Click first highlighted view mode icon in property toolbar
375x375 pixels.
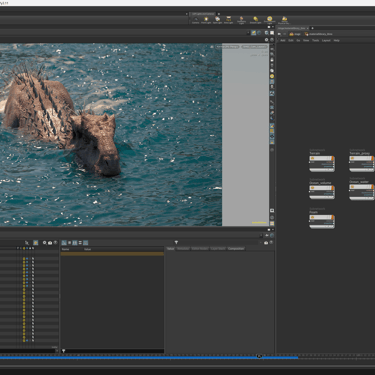pos(64,243)
